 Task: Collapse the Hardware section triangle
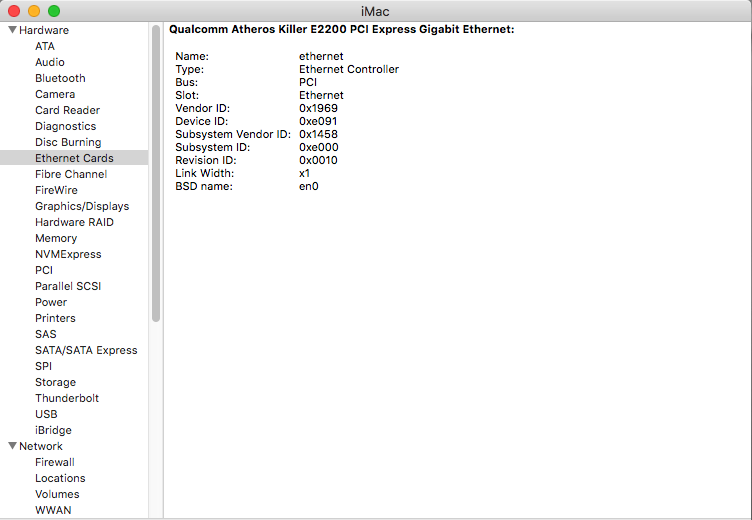pyautogui.click(x=12, y=30)
